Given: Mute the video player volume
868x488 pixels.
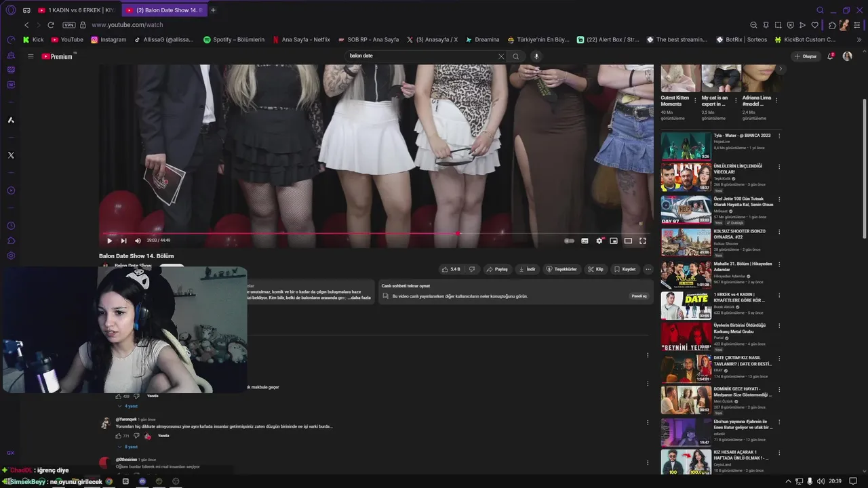Looking at the screenshot, I should coord(138,241).
